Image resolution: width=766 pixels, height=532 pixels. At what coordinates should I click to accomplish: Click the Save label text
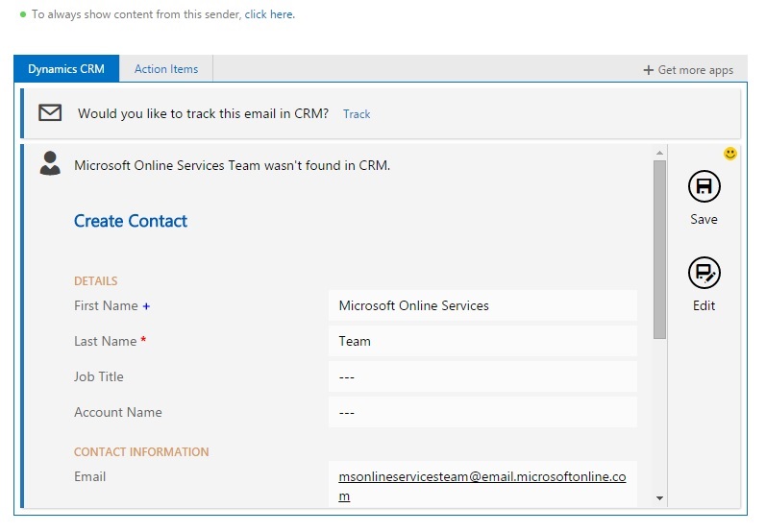pos(704,220)
